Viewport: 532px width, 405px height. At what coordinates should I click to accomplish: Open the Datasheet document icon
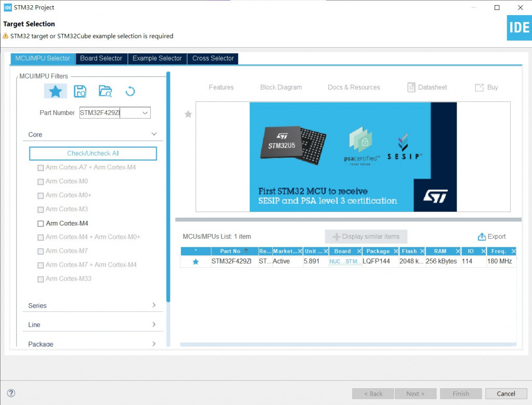(411, 87)
